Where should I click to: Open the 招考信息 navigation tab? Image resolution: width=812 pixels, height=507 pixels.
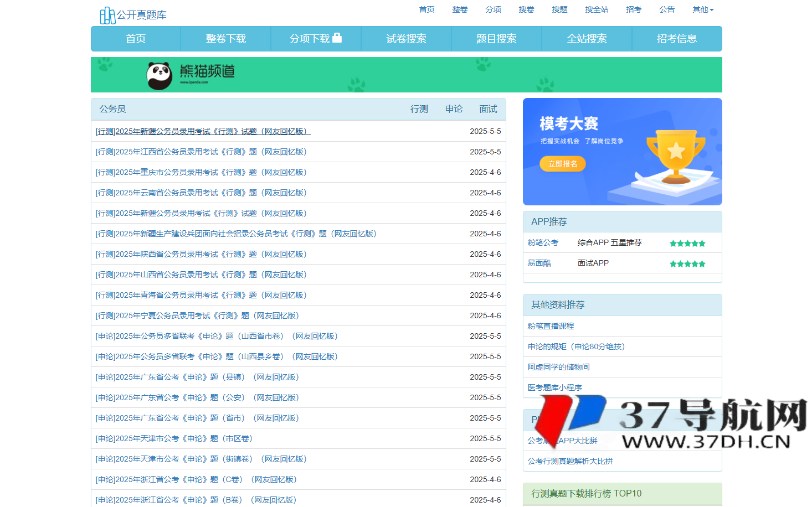click(x=676, y=39)
